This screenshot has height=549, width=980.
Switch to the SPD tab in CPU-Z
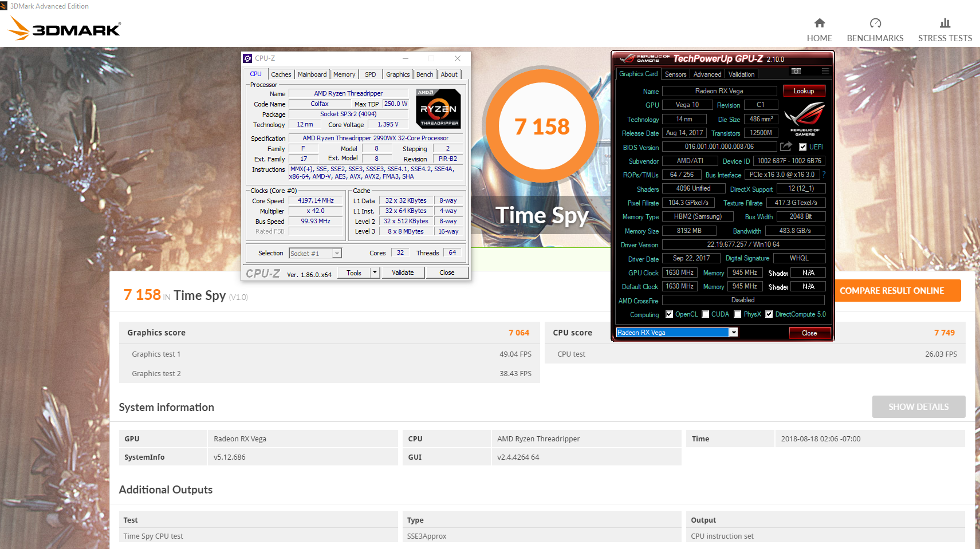(x=371, y=74)
